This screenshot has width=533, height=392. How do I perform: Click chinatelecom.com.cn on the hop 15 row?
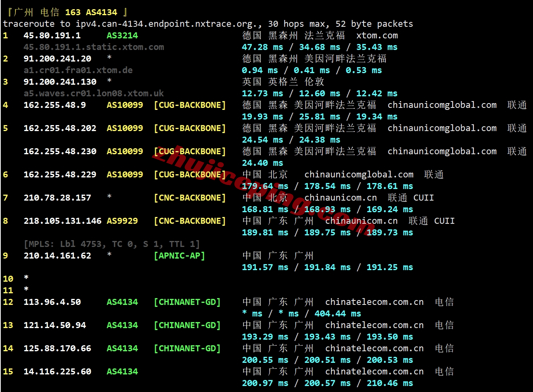(x=375, y=372)
